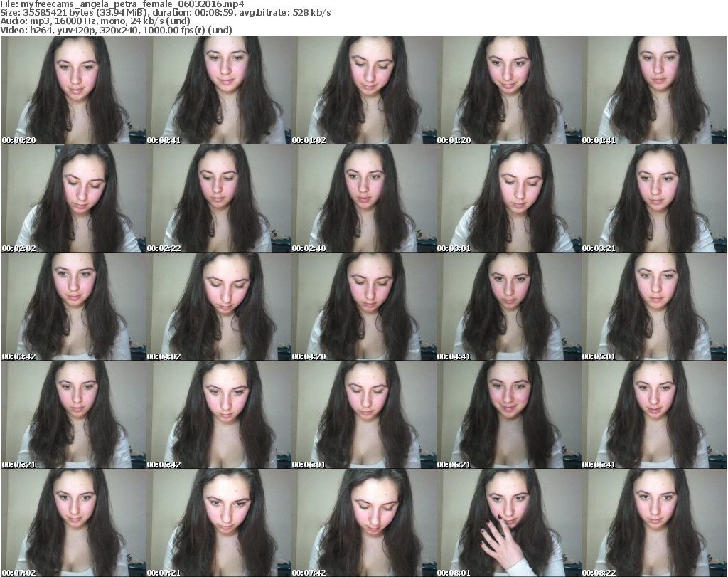
Task: Open the thumbnail stamped 00:06:21
Action: [509, 415]
